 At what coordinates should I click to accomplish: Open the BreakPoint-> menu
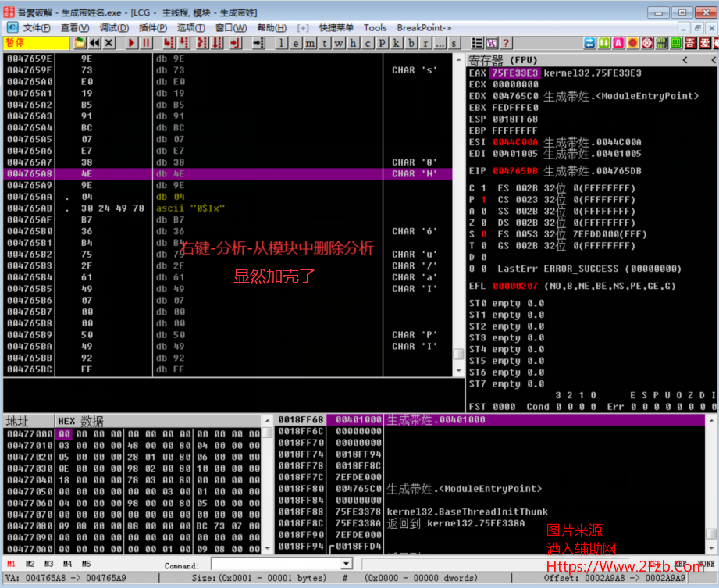[x=424, y=27]
